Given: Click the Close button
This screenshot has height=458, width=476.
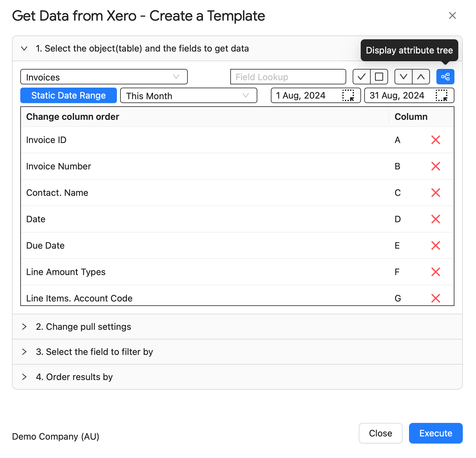Looking at the screenshot, I should pyautogui.click(x=381, y=433).
